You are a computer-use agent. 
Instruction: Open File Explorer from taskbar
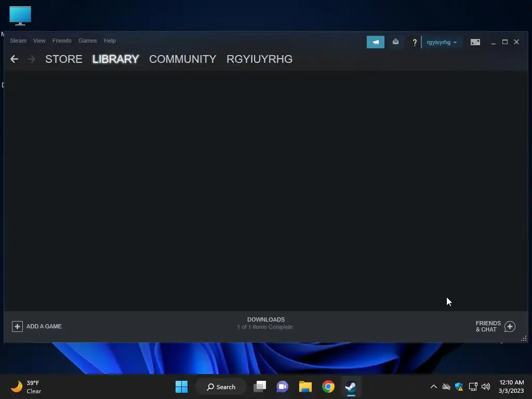click(x=305, y=387)
